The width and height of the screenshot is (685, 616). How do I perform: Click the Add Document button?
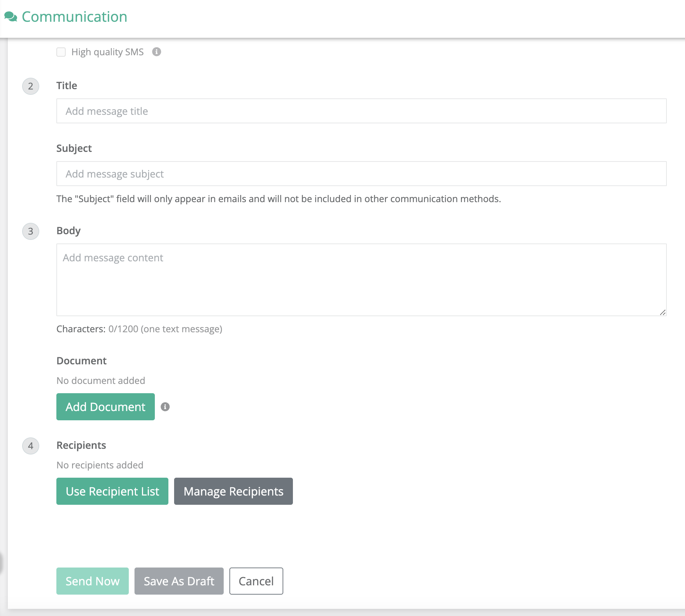105,406
